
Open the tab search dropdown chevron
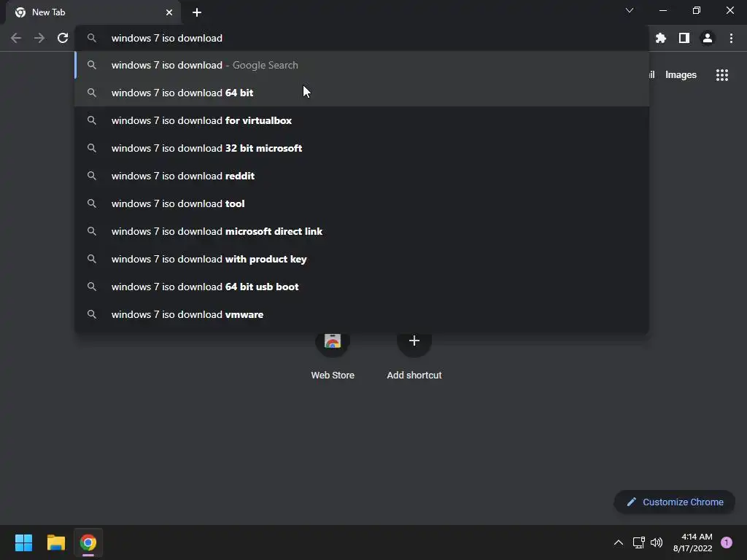pyautogui.click(x=630, y=10)
